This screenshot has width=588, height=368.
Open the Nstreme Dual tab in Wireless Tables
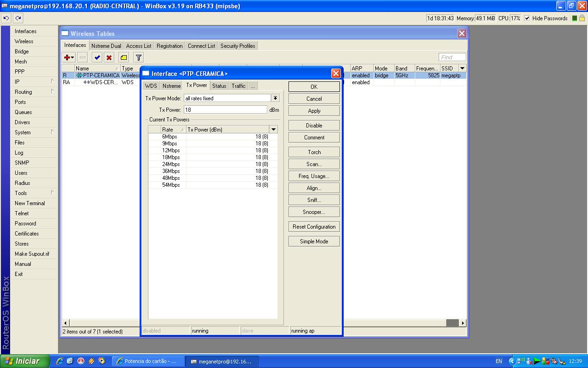[106, 46]
